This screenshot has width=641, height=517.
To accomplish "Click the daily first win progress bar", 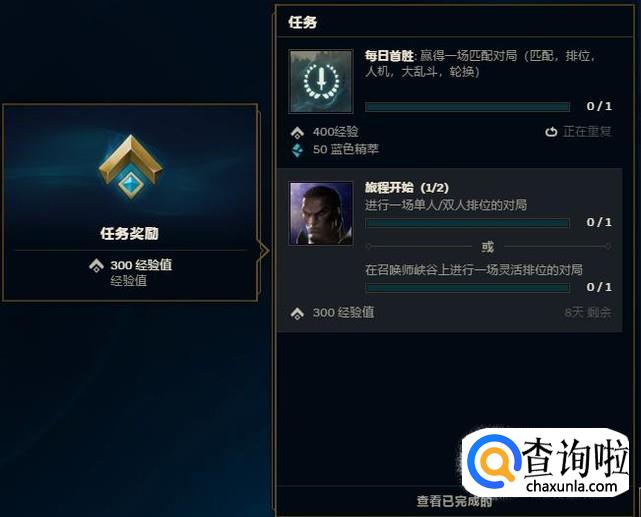I will (467, 107).
